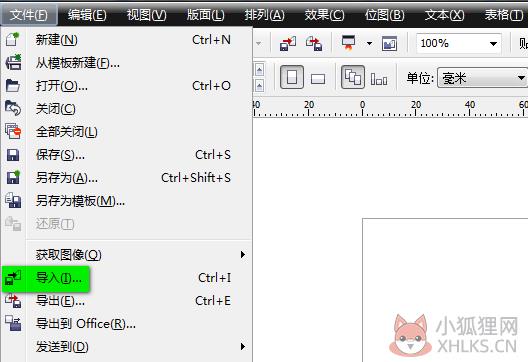
Task: Choose 另存为(A)... menu entry
Action: pos(127,177)
